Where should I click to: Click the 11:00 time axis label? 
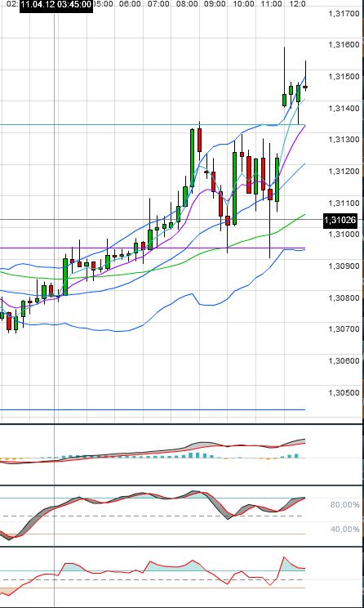272,4
